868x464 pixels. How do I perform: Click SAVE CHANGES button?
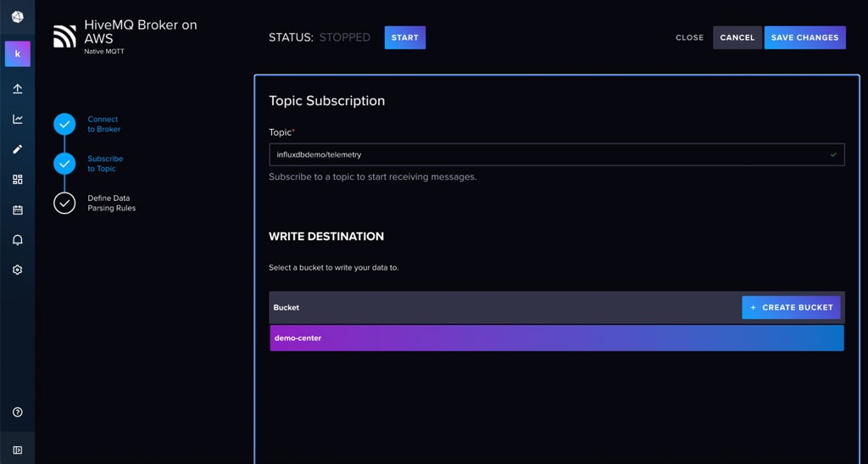tap(805, 37)
